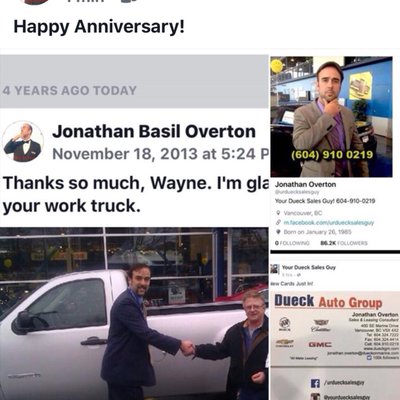Click the Chevrolet bowtie logo on card
This screenshot has height=400, width=400.
(x=284, y=343)
